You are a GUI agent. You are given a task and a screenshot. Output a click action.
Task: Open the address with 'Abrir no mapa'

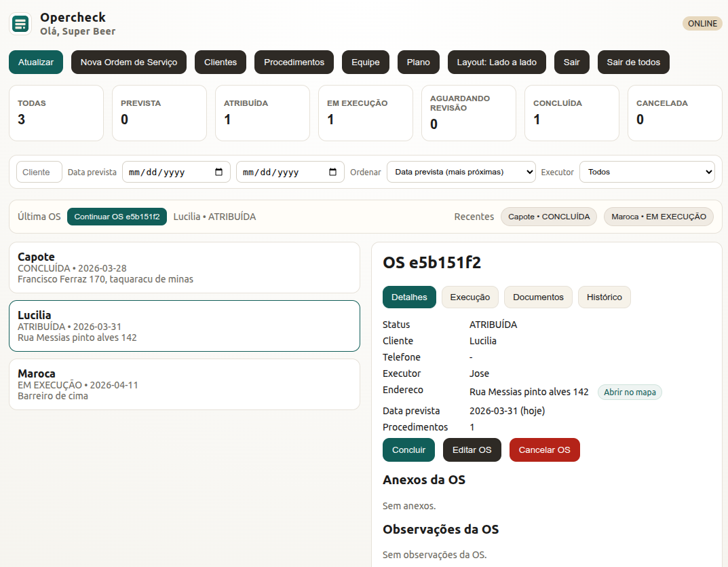coord(630,392)
